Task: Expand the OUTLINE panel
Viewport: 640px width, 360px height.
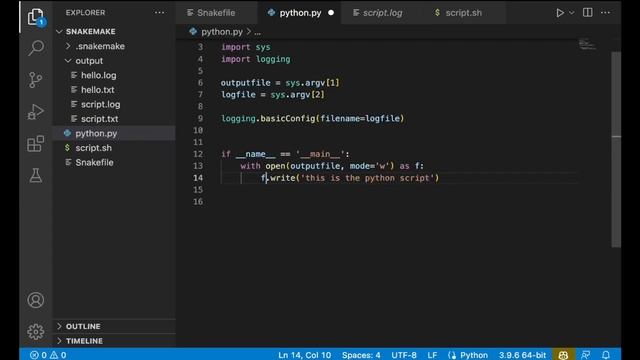Action: pyautogui.click(x=114, y=327)
